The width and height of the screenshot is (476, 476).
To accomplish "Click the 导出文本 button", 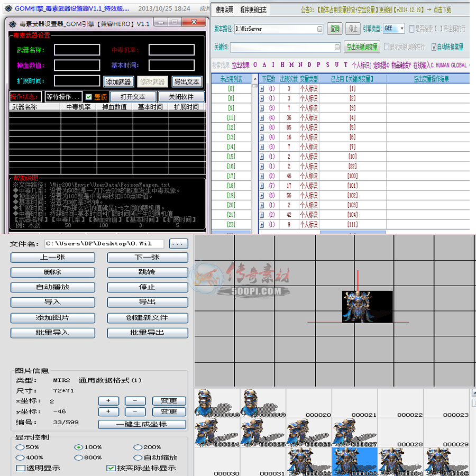I will pyautogui.click(x=187, y=81).
